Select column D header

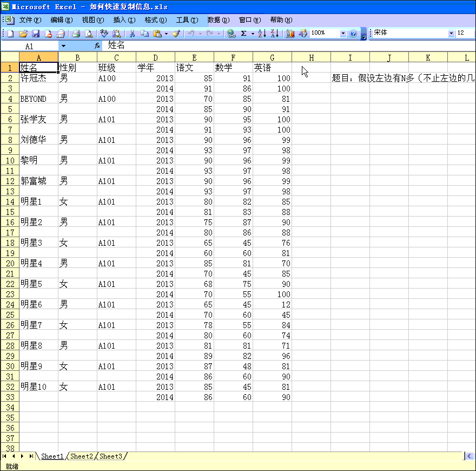point(155,57)
